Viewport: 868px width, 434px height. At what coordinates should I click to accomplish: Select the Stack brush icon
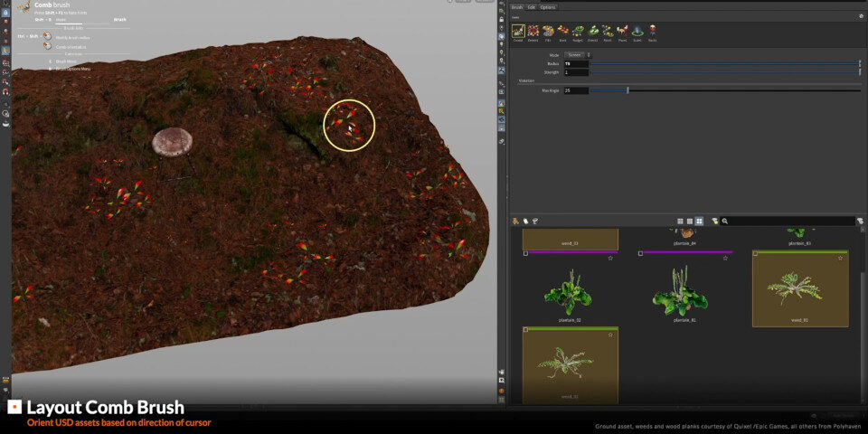point(652,32)
